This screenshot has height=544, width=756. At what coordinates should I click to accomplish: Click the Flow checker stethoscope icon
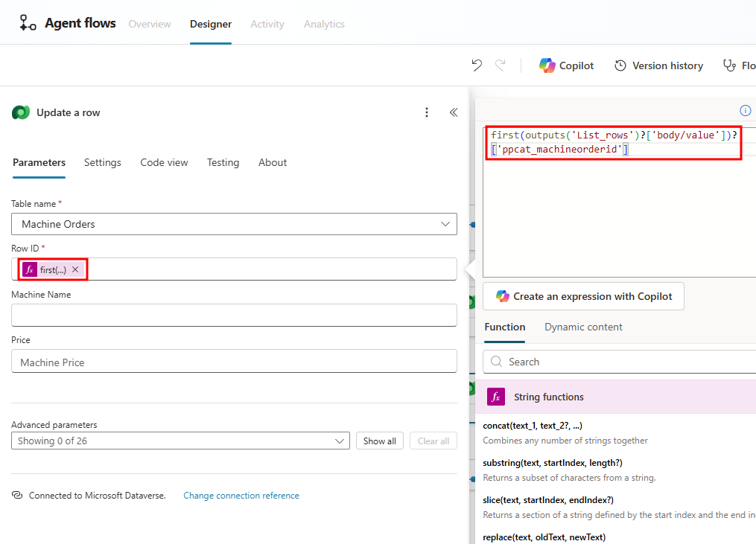click(729, 65)
